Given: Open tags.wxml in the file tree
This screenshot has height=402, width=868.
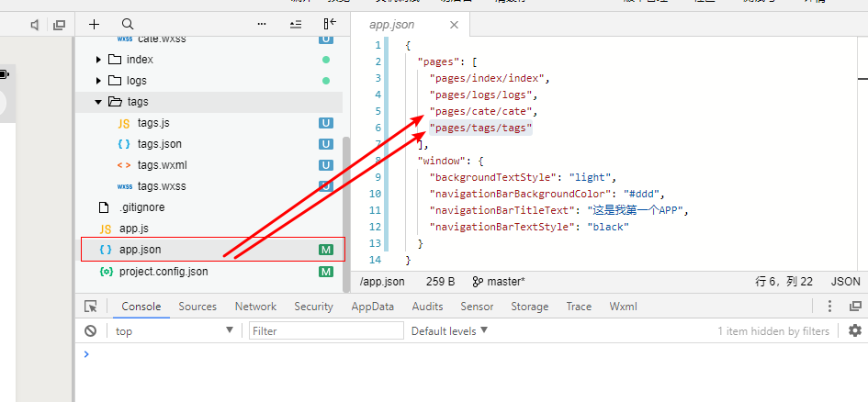Looking at the screenshot, I should (162, 165).
